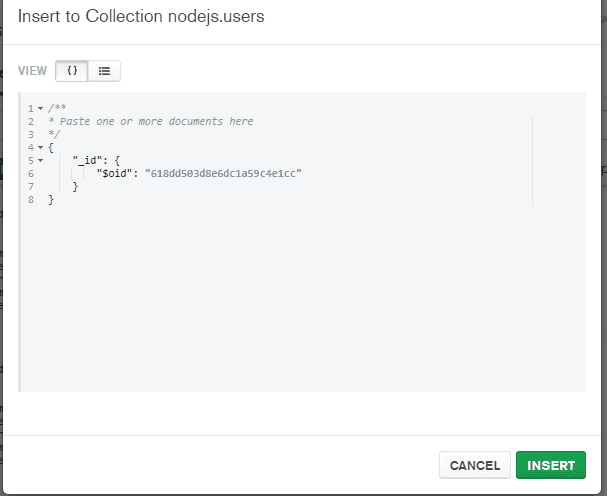
Task: Switch to the field list view
Action: point(105,71)
